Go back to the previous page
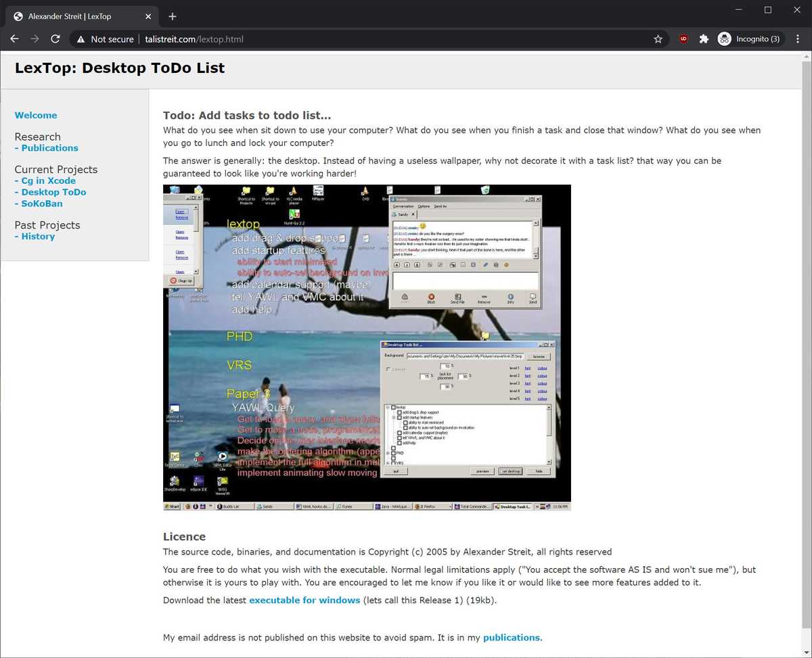Screen dimensions: 812x658 14,39
